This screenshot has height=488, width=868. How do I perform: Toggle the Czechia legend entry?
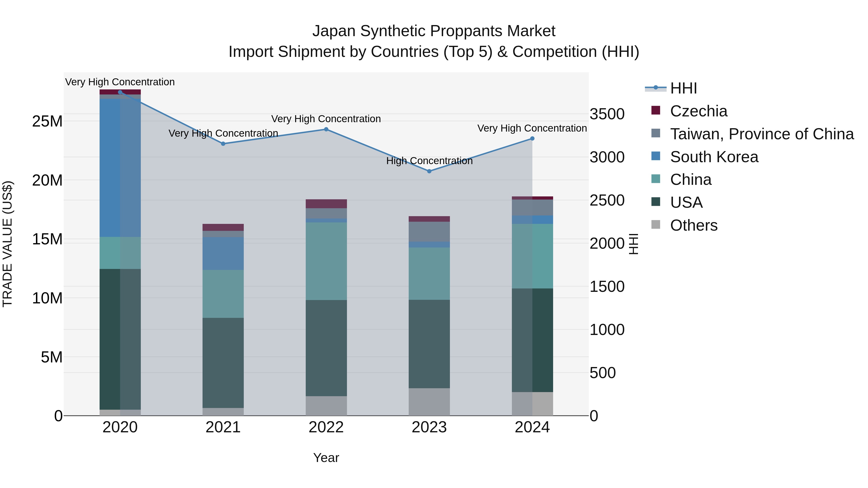coord(689,111)
